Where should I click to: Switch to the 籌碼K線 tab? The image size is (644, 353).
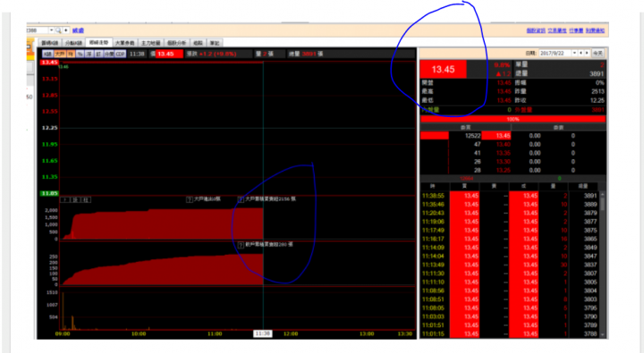[x=50, y=43]
